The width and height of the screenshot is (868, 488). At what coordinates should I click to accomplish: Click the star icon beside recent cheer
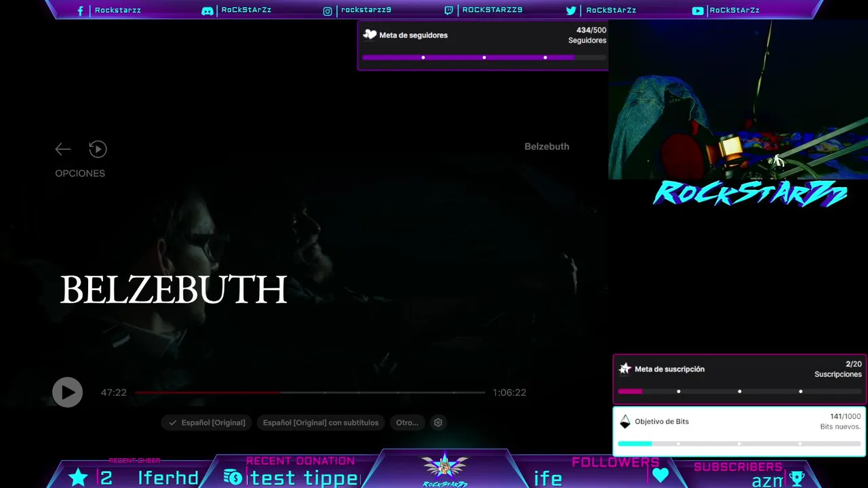point(79,477)
